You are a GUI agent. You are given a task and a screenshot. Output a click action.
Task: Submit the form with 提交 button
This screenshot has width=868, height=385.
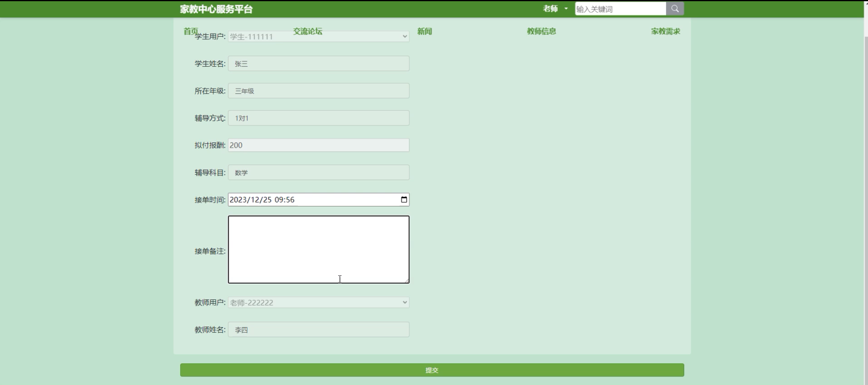432,370
